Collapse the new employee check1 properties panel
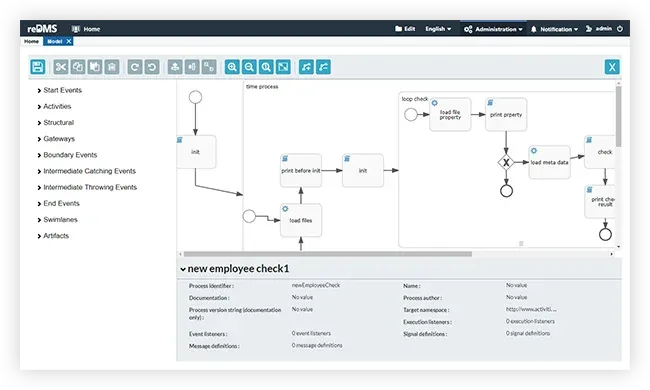Viewport: 650px width, 390px height. (183, 269)
